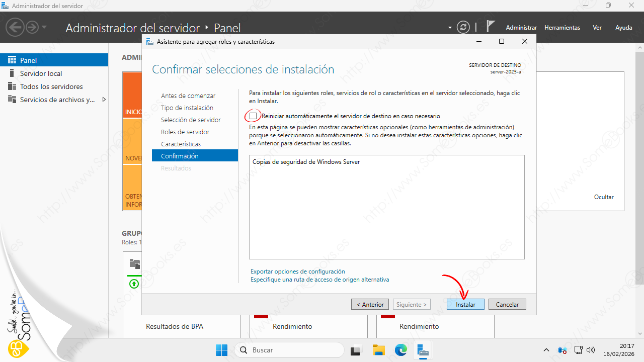Screen dimensions: 644x362
Task: Open the Administrar menu
Action: [521, 28]
